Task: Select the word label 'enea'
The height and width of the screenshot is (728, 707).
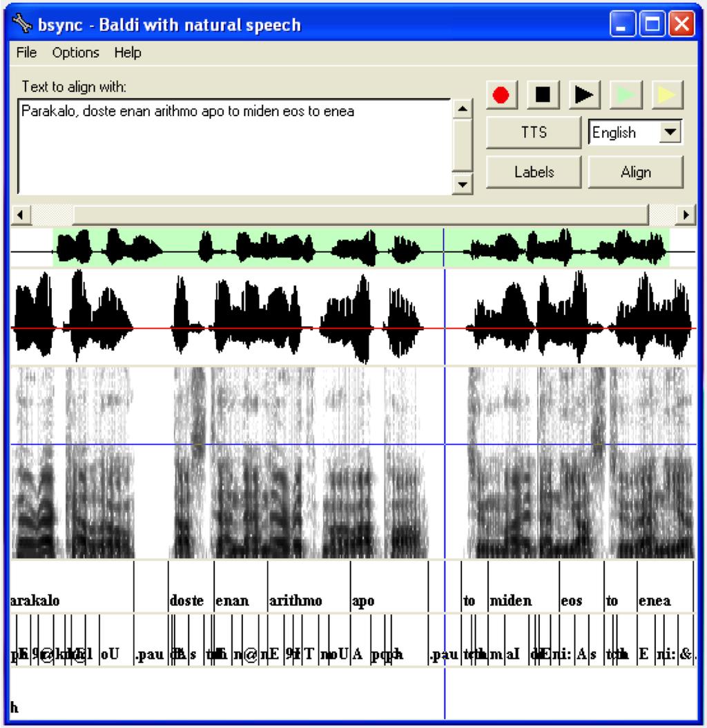Action: click(x=655, y=601)
